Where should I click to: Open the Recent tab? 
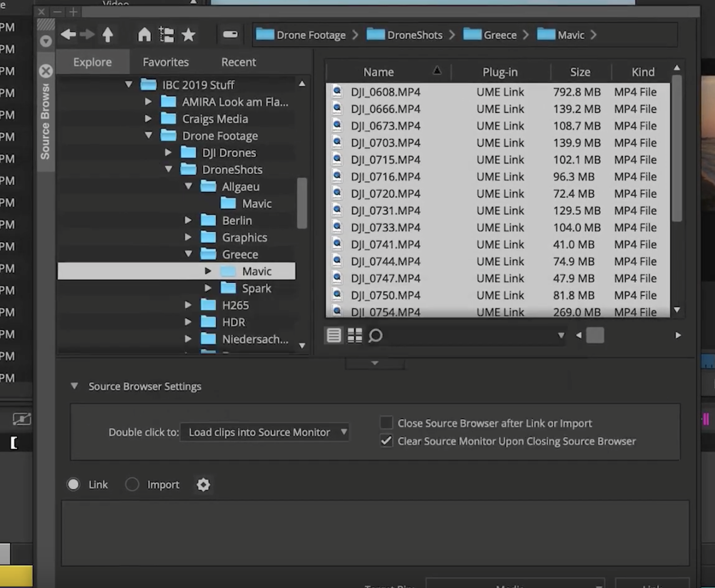(x=238, y=62)
